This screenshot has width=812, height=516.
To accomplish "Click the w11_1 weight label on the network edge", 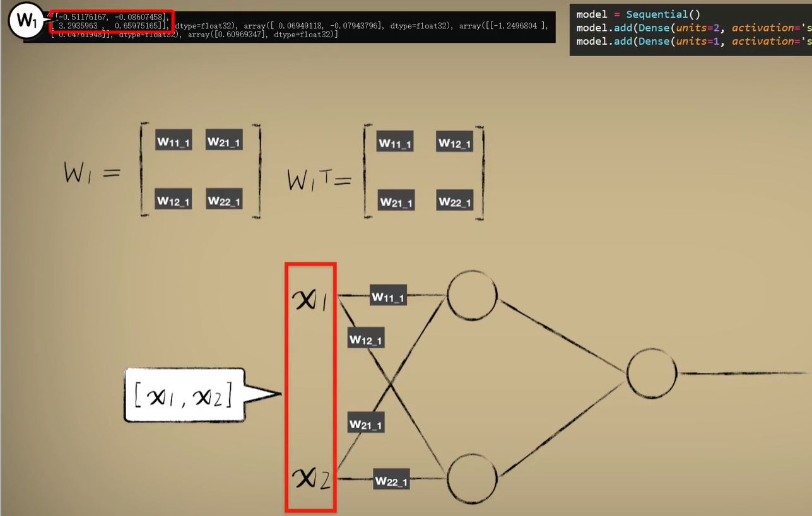I will (388, 295).
